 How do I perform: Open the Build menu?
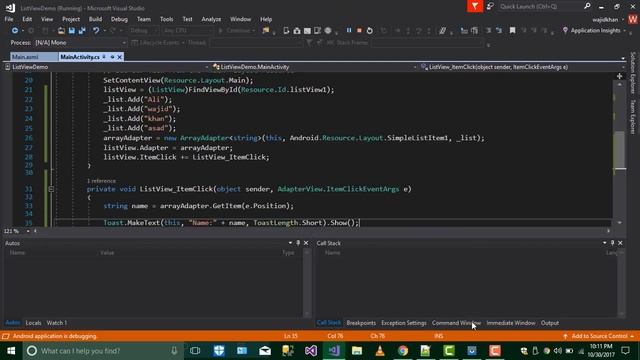click(95, 19)
